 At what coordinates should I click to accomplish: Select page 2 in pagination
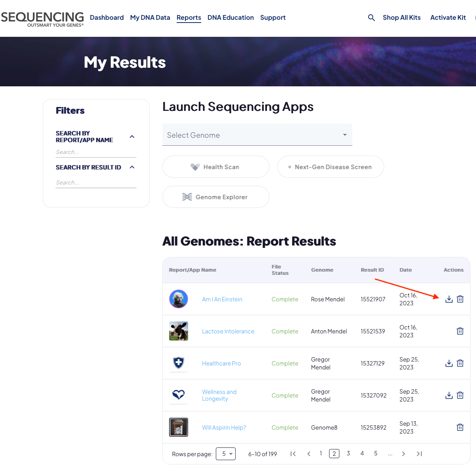coord(334,454)
